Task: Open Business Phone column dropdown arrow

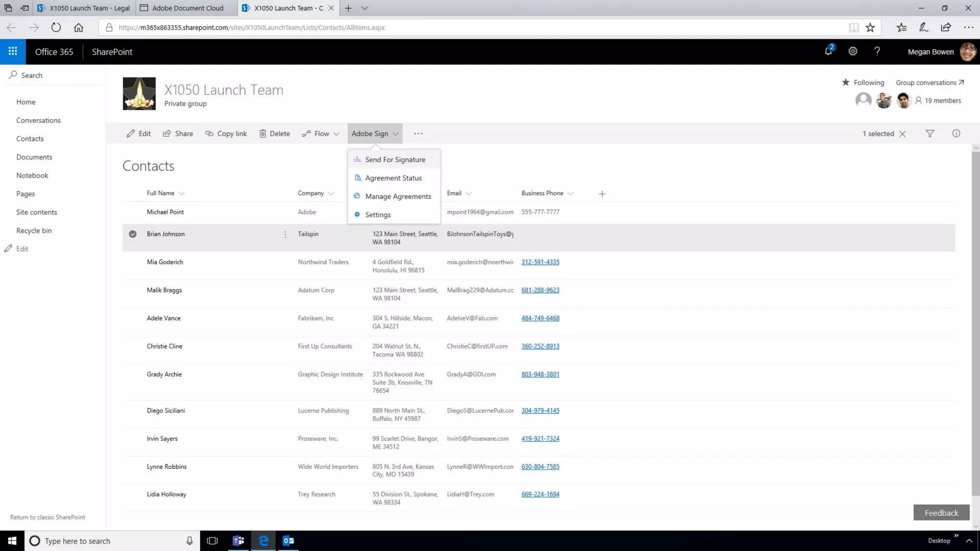Action: pos(570,194)
